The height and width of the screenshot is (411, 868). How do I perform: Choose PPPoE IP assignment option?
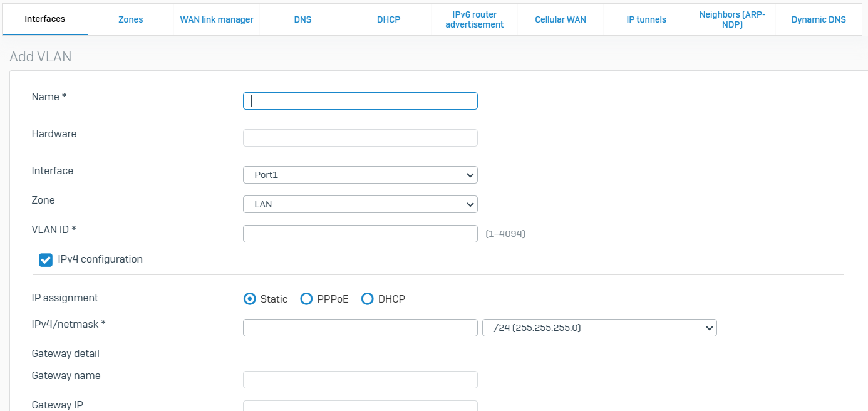(x=306, y=299)
